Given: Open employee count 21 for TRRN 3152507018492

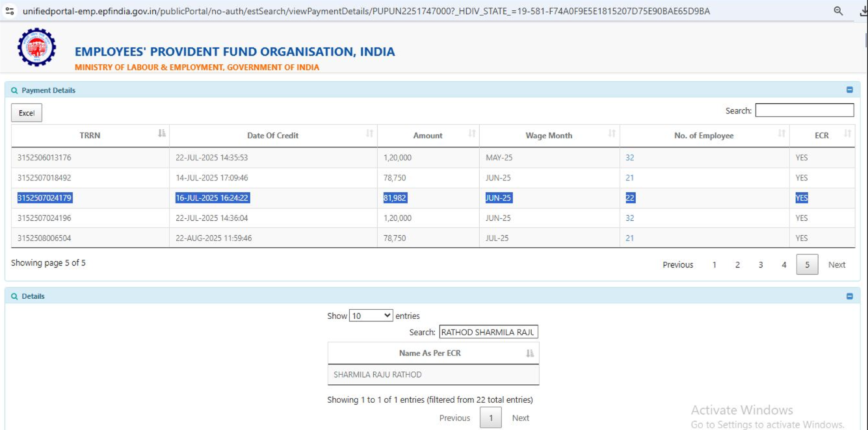Looking at the screenshot, I should pos(629,178).
